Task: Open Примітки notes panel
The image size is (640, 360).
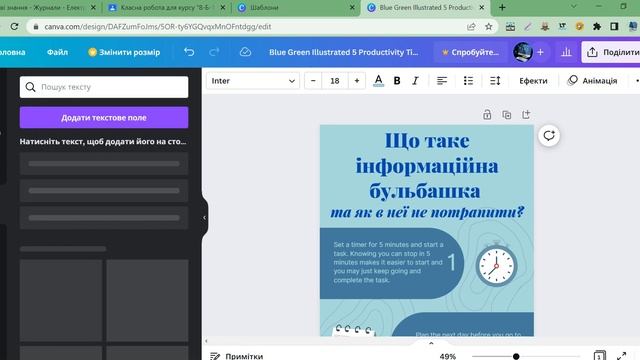Action: pos(237,356)
